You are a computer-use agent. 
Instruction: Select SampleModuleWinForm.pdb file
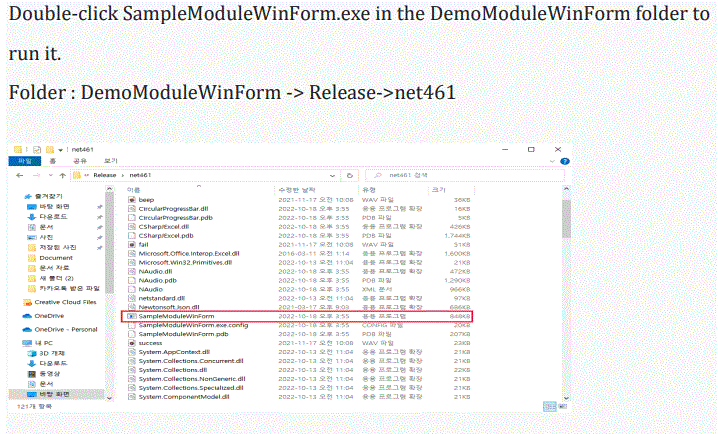click(x=183, y=334)
